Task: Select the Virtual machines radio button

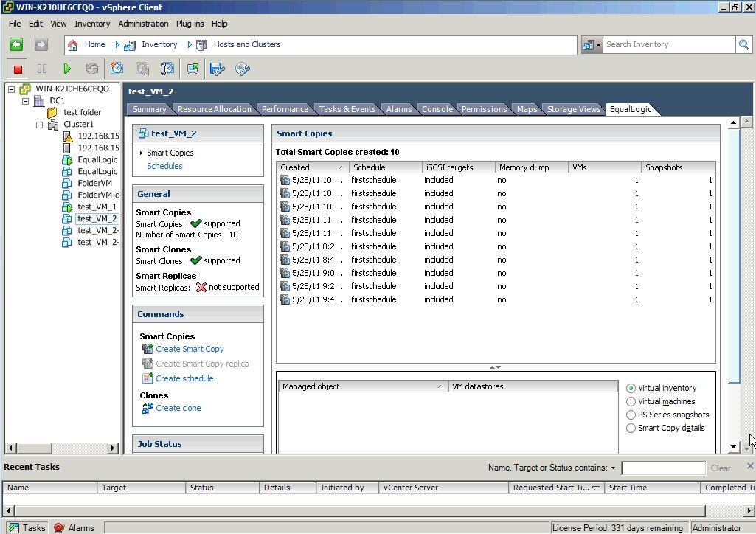Action: click(631, 401)
